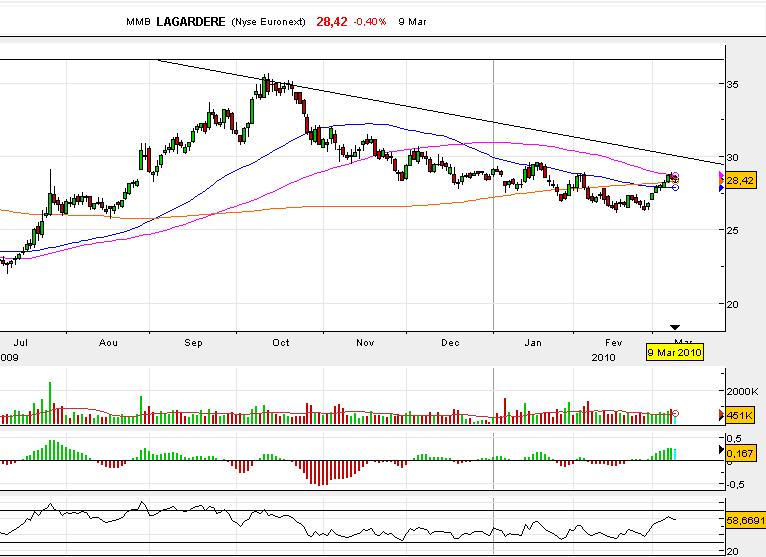
Task: Click the red triangle marker beside 451K
Action: (x=722, y=415)
